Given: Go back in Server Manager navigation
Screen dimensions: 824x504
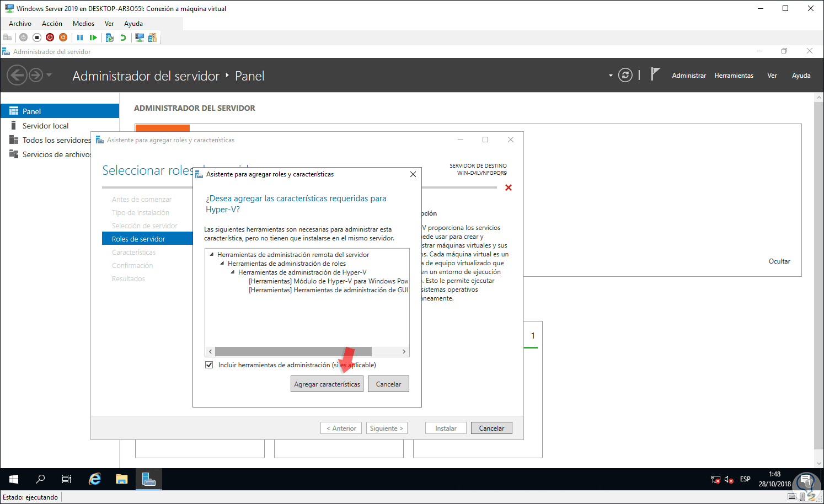Looking at the screenshot, I should [17, 75].
